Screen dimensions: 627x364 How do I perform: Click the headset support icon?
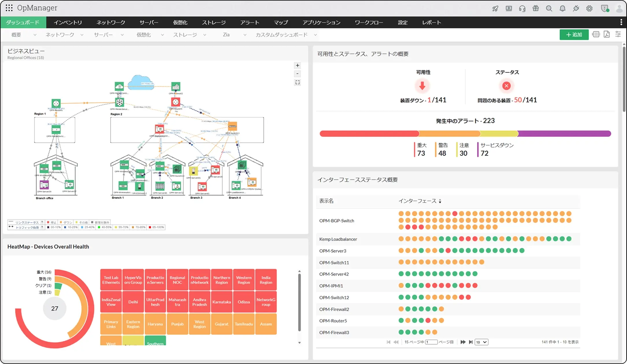pyautogui.click(x=522, y=8)
